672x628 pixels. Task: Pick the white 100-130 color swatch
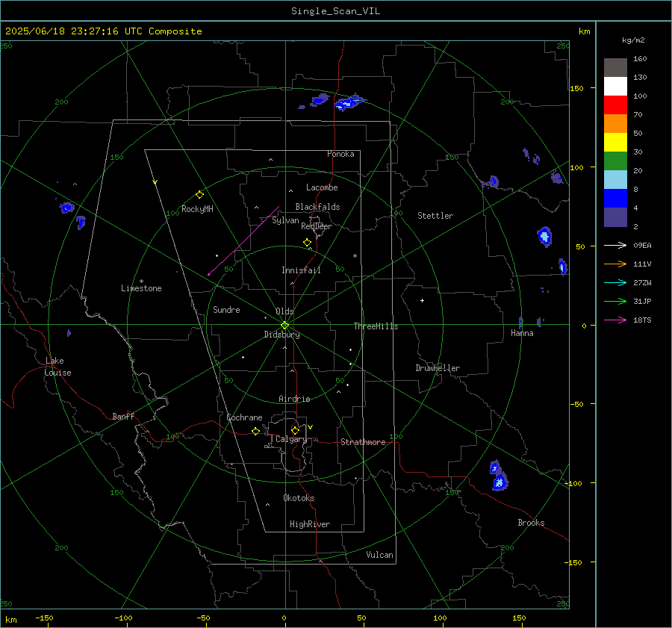[615, 86]
